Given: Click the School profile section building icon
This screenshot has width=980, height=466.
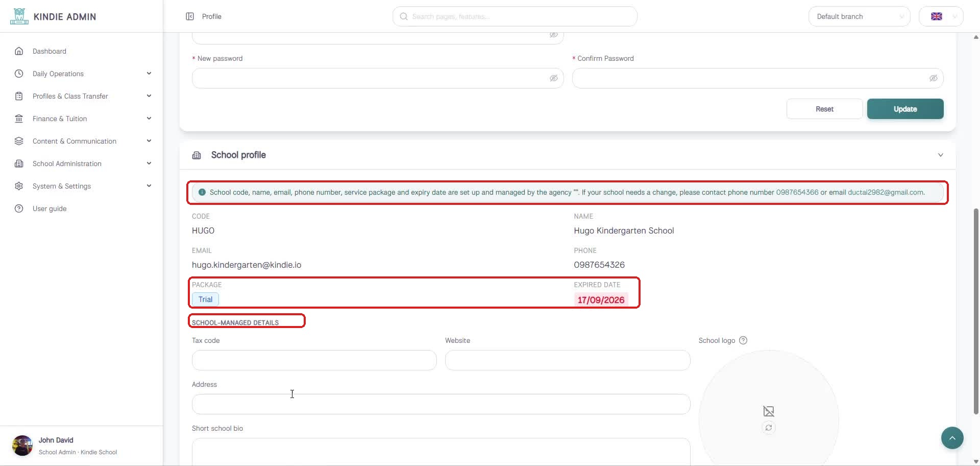Looking at the screenshot, I should coord(197,155).
